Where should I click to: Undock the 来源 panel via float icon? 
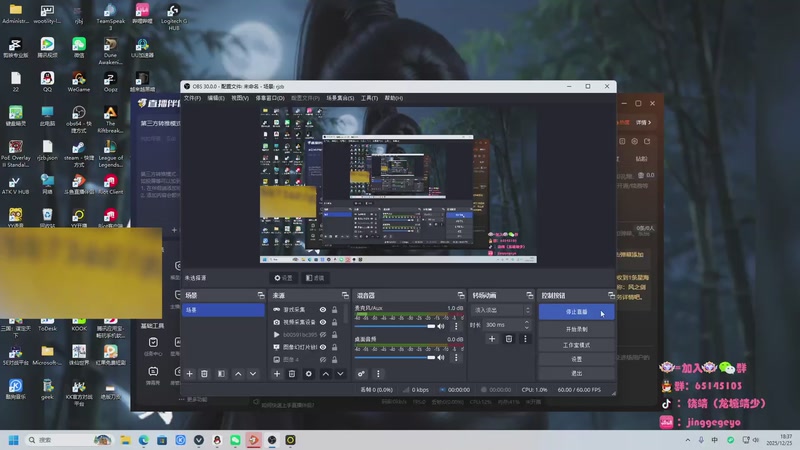[345, 295]
